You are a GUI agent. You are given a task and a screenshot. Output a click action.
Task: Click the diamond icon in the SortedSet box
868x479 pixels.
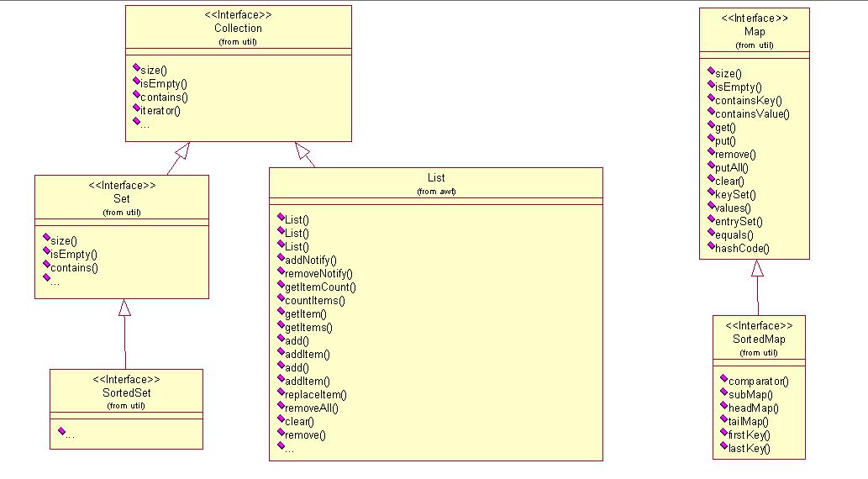click(61, 431)
